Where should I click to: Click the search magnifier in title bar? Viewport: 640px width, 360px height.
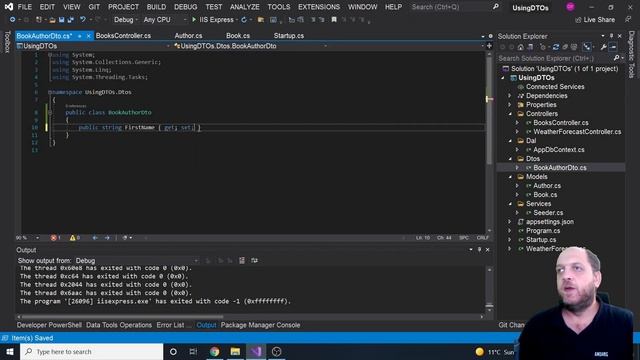click(496, 7)
